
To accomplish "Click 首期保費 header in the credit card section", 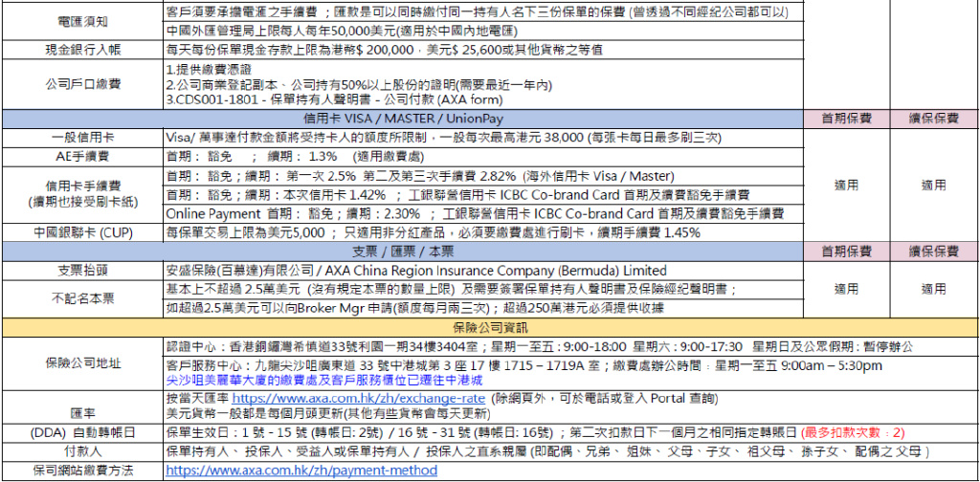I will pos(846,119).
